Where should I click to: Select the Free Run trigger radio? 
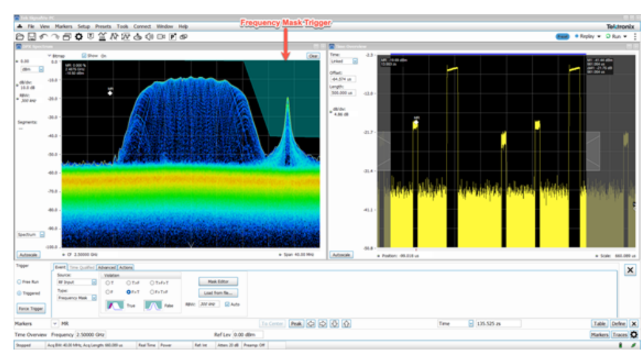pyautogui.click(x=19, y=282)
